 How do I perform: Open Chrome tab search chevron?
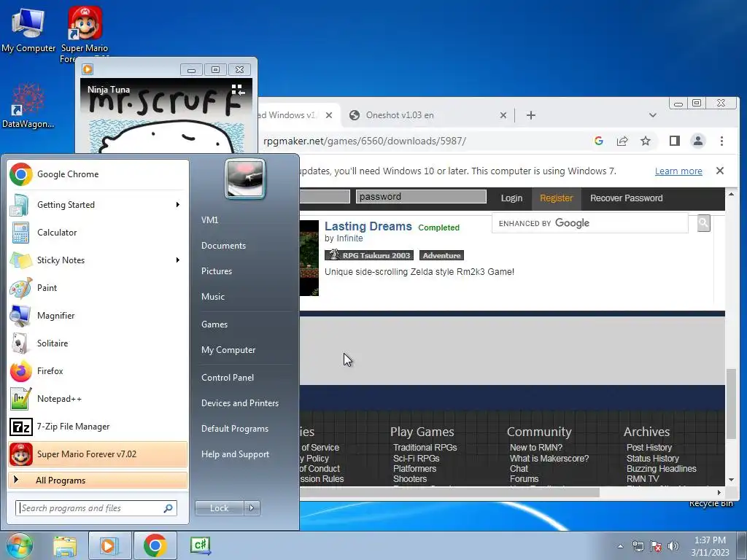pos(653,115)
